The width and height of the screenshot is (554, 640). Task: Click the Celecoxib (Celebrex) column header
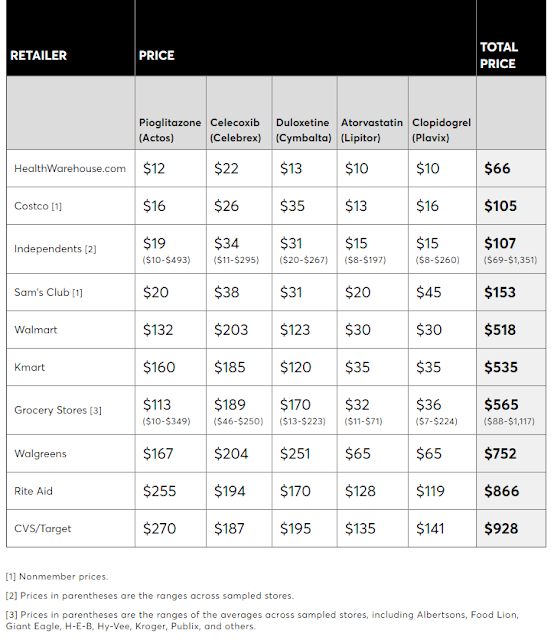(x=235, y=130)
